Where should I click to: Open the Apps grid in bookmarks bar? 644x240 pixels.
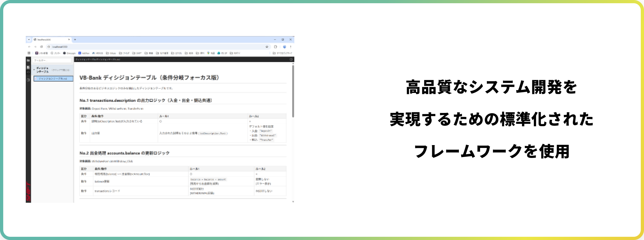29,53
